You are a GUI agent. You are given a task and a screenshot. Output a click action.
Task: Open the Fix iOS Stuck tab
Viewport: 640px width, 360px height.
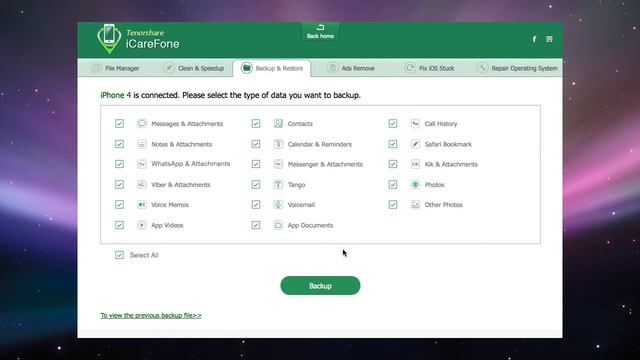[x=429, y=68]
